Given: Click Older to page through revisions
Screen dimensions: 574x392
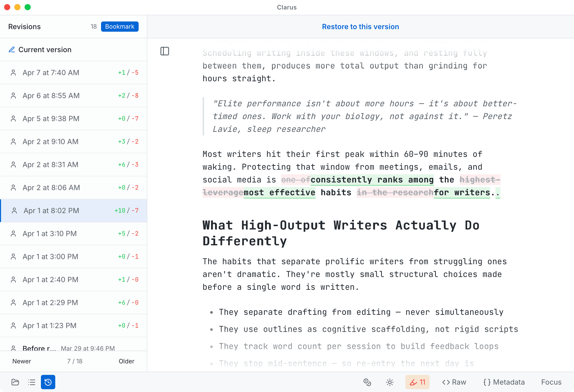Looking at the screenshot, I should (127, 361).
